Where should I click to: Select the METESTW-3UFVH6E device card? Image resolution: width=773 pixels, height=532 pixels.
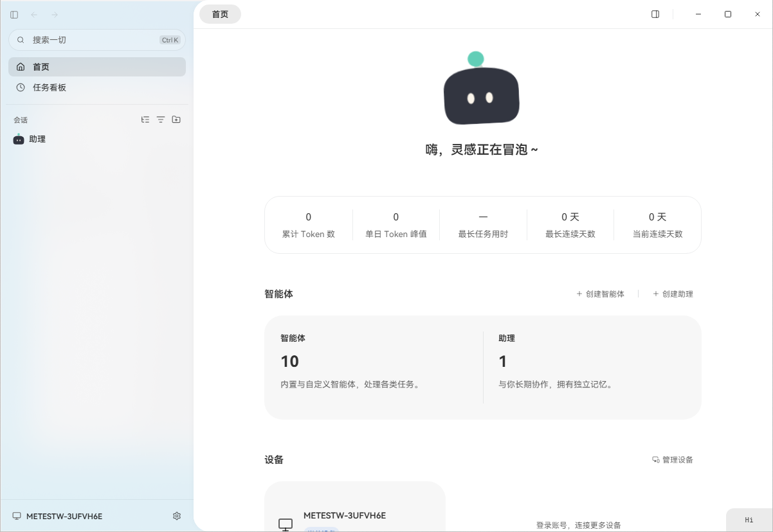click(355, 506)
